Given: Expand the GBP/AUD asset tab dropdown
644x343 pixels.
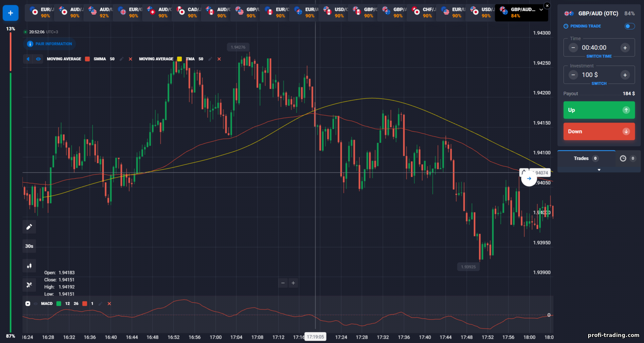Looking at the screenshot, I should (x=541, y=9).
